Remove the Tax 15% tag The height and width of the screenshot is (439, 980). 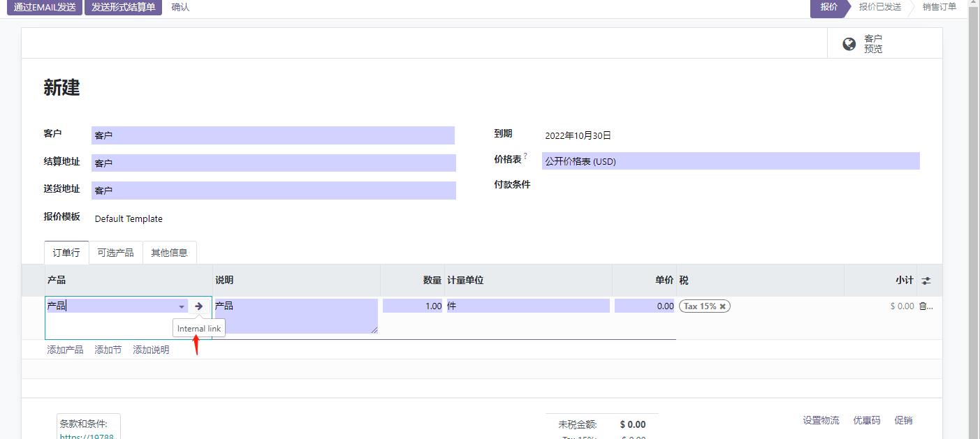click(723, 306)
